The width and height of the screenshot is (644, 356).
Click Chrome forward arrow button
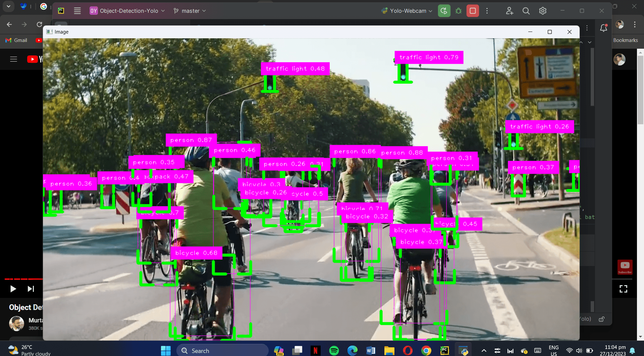coord(24,25)
